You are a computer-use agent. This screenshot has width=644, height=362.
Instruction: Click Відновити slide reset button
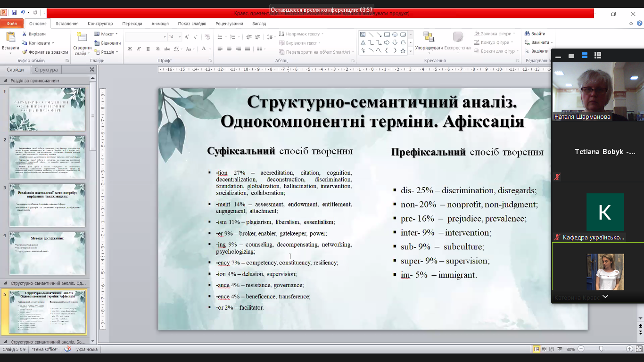[107, 43]
